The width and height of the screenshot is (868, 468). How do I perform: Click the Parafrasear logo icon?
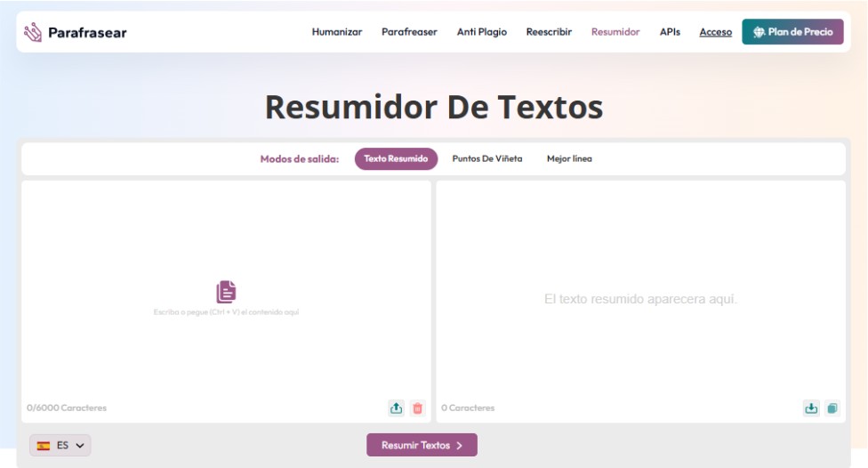(33, 32)
